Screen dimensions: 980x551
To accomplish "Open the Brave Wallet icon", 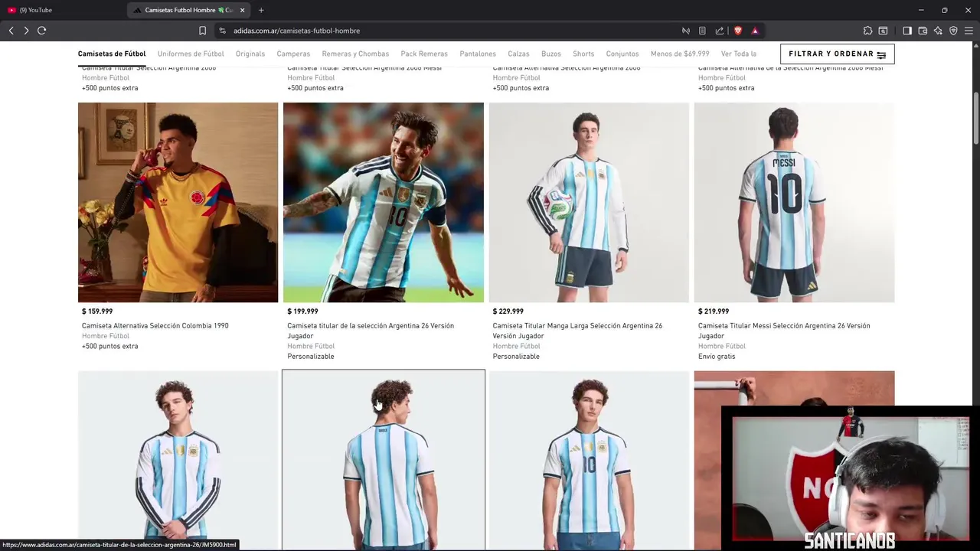I will pyautogui.click(x=923, y=31).
